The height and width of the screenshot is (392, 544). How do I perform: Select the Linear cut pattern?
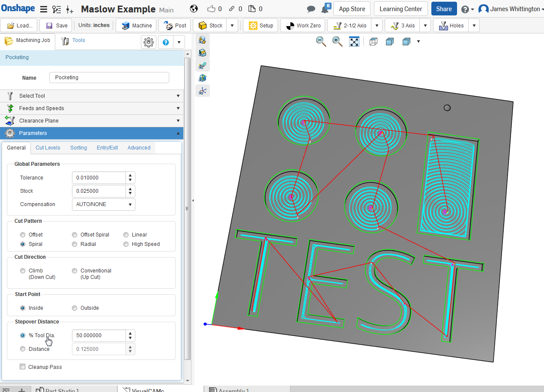click(x=126, y=235)
